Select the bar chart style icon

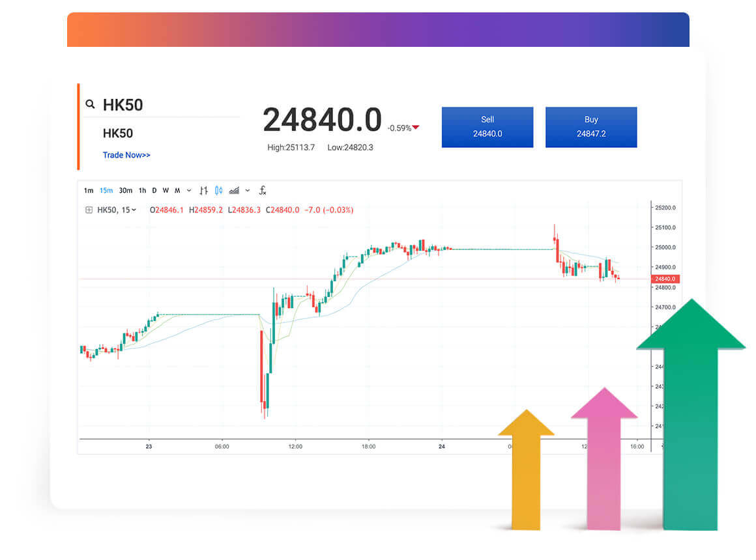pos(204,191)
